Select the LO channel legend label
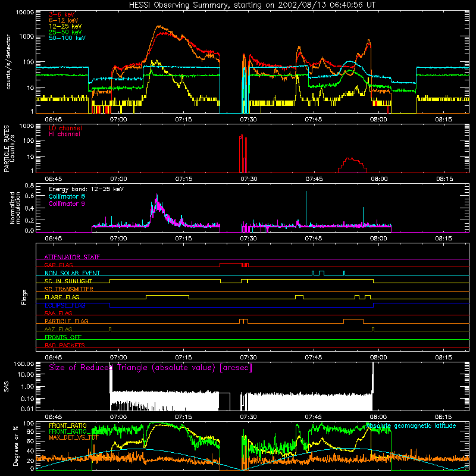This screenshot has width=476, height=476. pyautogui.click(x=65, y=128)
